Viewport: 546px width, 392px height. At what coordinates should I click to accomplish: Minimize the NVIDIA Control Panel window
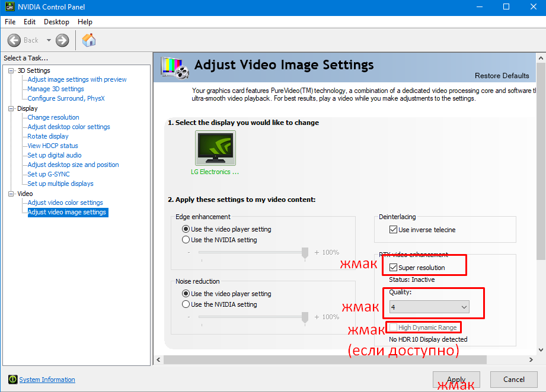pyautogui.click(x=480, y=7)
